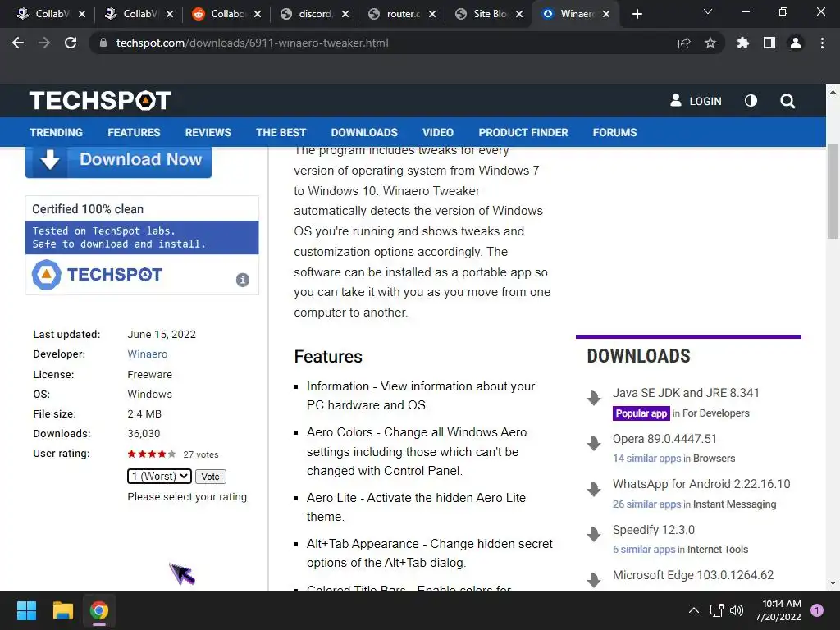Click download arrow beside Opera 89
The image size is (840, 630).
pyautogui.click(x=594, y=443)
